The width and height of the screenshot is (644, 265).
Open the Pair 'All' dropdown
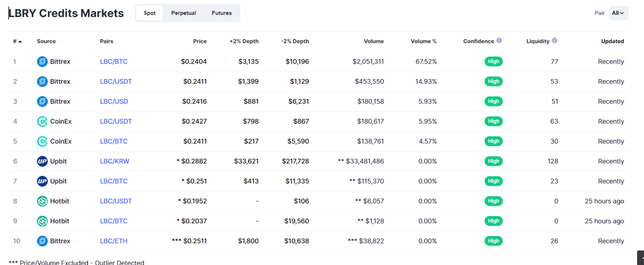tap(618, 13)
